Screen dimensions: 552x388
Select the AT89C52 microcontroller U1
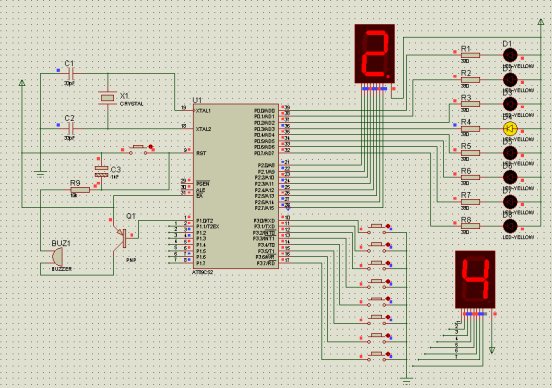236,186
